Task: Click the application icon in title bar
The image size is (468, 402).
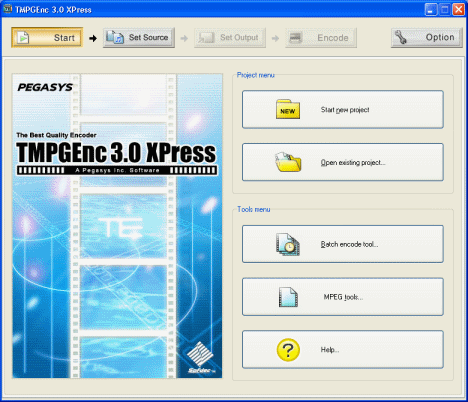Action: coord(7,9)
